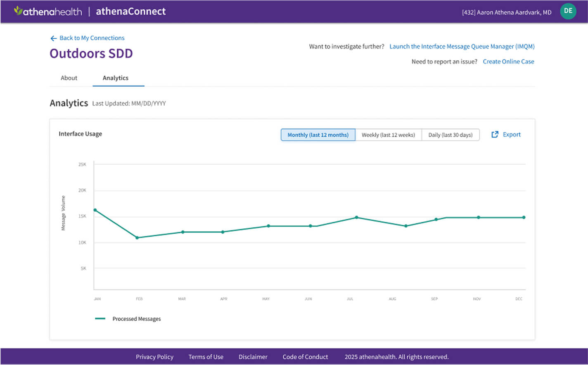
Task: Click the Export link text
Action: point(512,135)
